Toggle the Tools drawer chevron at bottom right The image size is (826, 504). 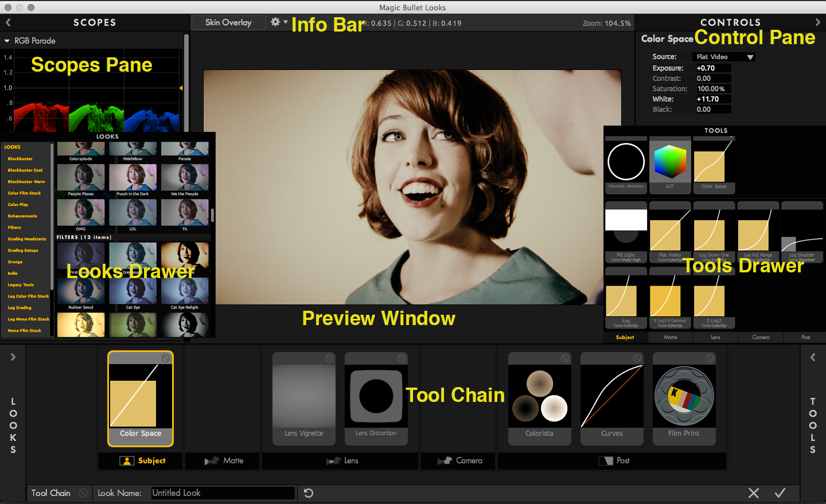813,357
